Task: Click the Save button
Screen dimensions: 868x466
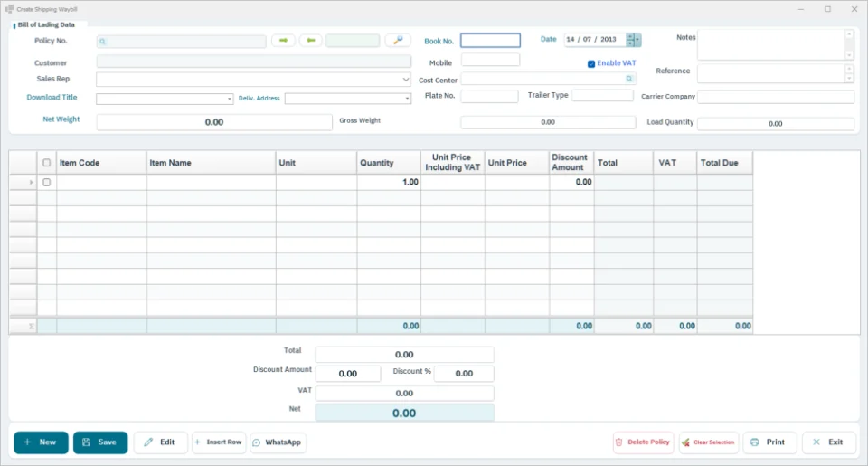Action: [x=100, y=442]
